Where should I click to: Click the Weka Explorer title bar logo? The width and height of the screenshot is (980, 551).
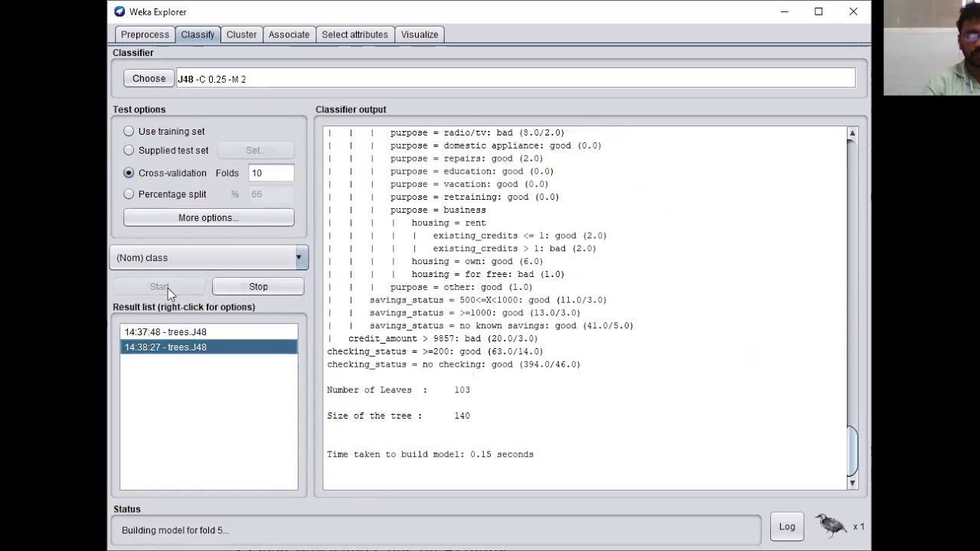119,11
